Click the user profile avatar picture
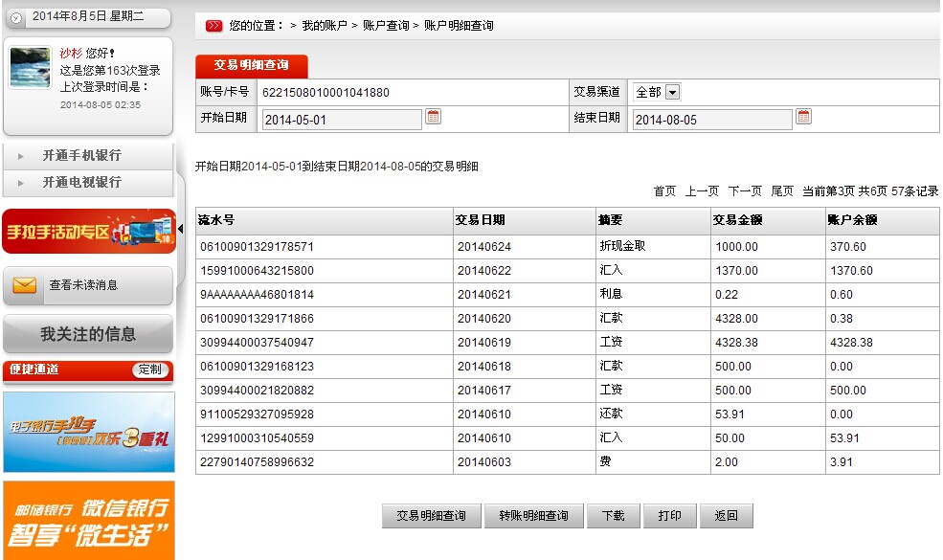This screenshot has width=943, height=560. coord(30,68)
